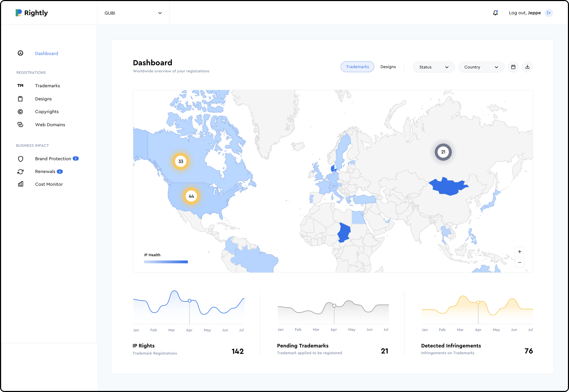Go to Trademarks registrations
569x392 pixels.
click(x=47, y=86)
